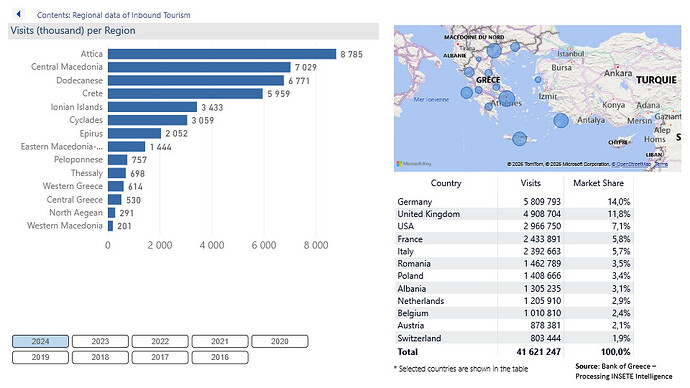The height and width of the screenshot is (388, 690).
Task: Select the Germany row in the table
Action: coord(514,201)
